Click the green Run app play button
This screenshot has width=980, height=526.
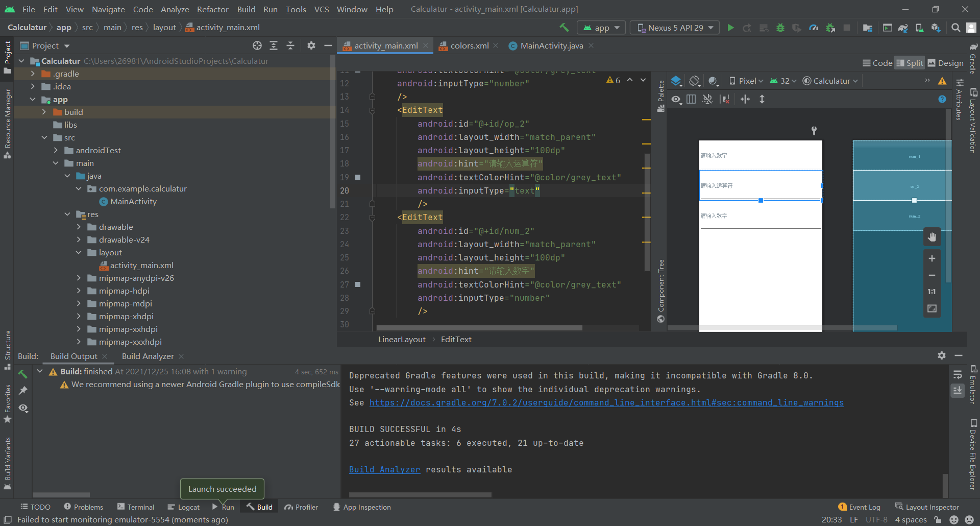point(730,28)
